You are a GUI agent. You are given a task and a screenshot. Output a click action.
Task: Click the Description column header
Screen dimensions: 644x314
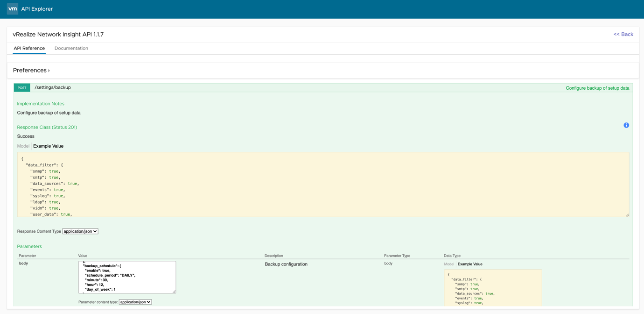coord(274,256)
